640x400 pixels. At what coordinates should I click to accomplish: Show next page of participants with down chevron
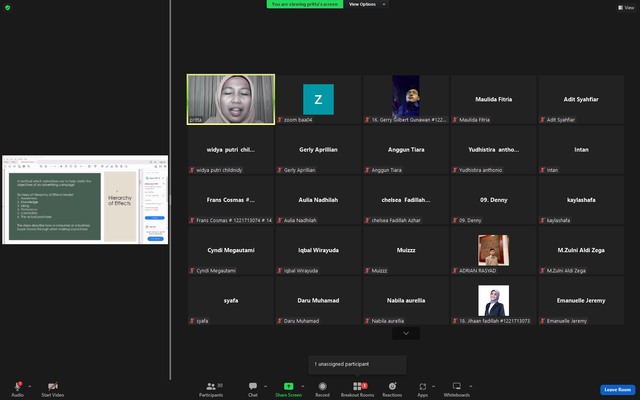(x=406, y=333)
